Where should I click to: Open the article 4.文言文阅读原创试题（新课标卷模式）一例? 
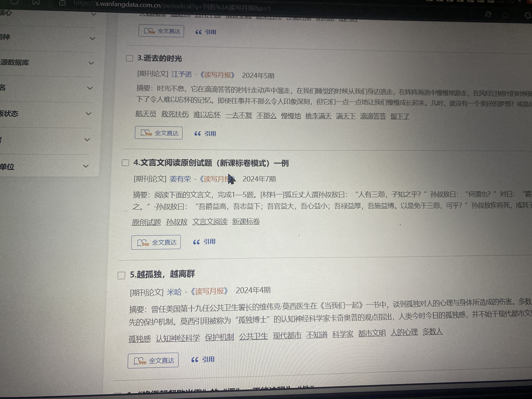(211, 163)
